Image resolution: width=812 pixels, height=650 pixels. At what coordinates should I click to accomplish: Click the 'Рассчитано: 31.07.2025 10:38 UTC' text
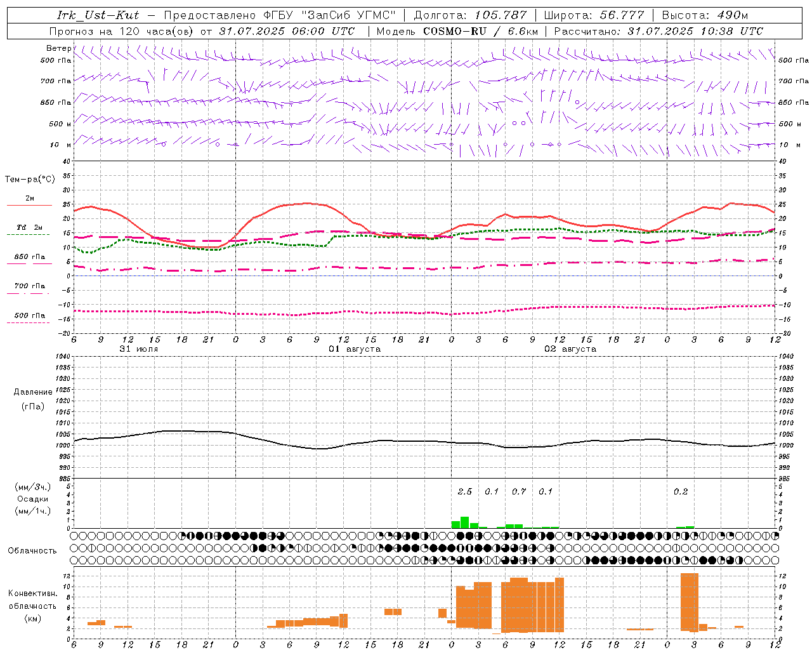pos(658,31)
